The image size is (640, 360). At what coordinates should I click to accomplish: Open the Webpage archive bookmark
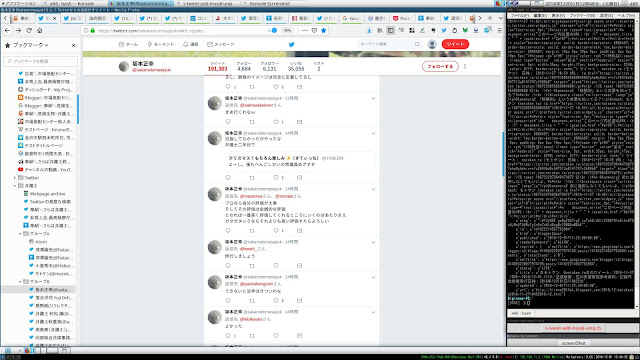pyautogui.click(x=44, y=194)
